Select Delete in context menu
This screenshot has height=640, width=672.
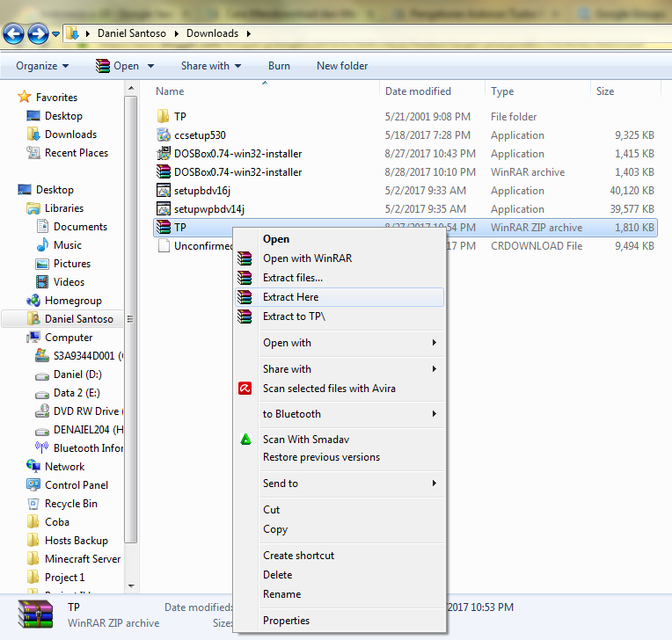(x=340, y=575)
